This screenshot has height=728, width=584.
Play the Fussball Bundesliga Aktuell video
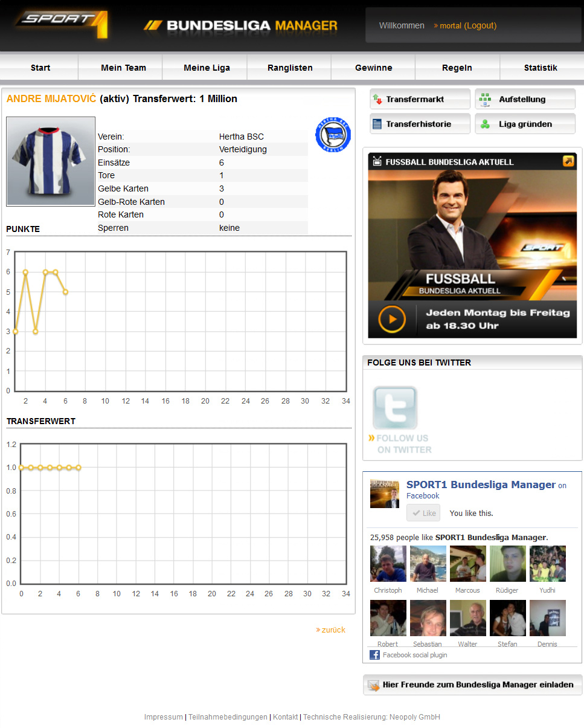[392, 319]
